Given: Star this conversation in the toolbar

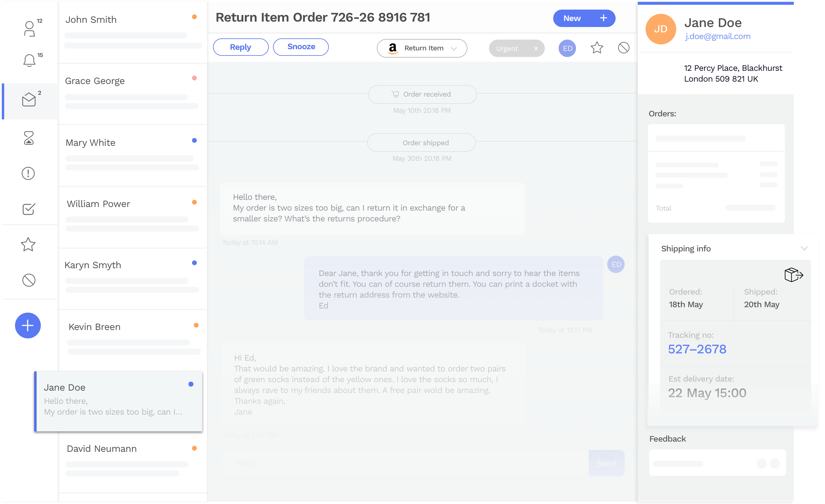Looking at the screenshot, I should pyautogui.click(x=597, y=48).
